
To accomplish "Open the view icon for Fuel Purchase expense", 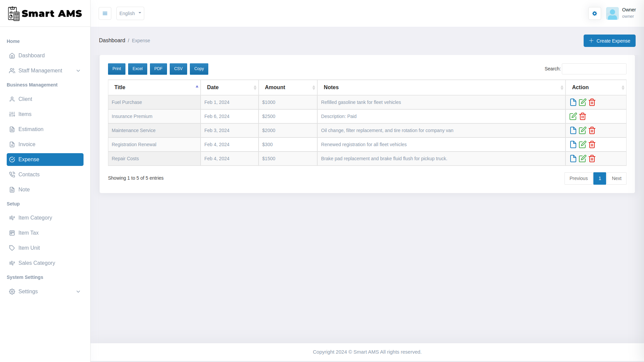I will (573, 102).
